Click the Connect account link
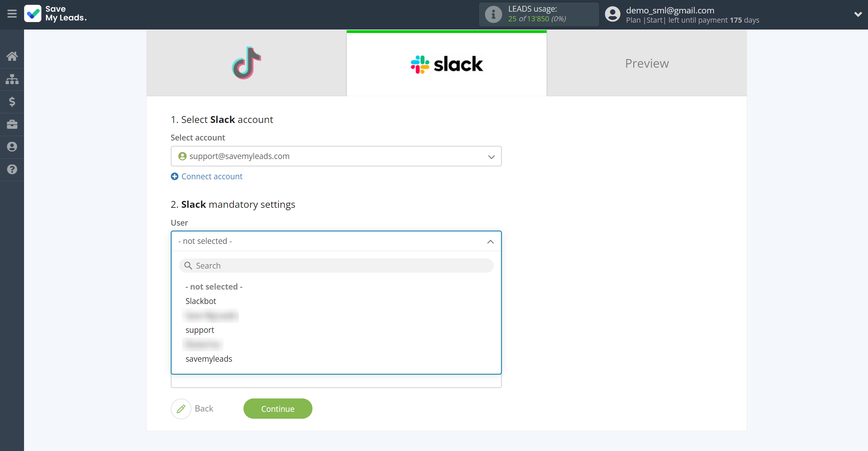The width and height of the screenshot is (868, 451). point(212,176)
